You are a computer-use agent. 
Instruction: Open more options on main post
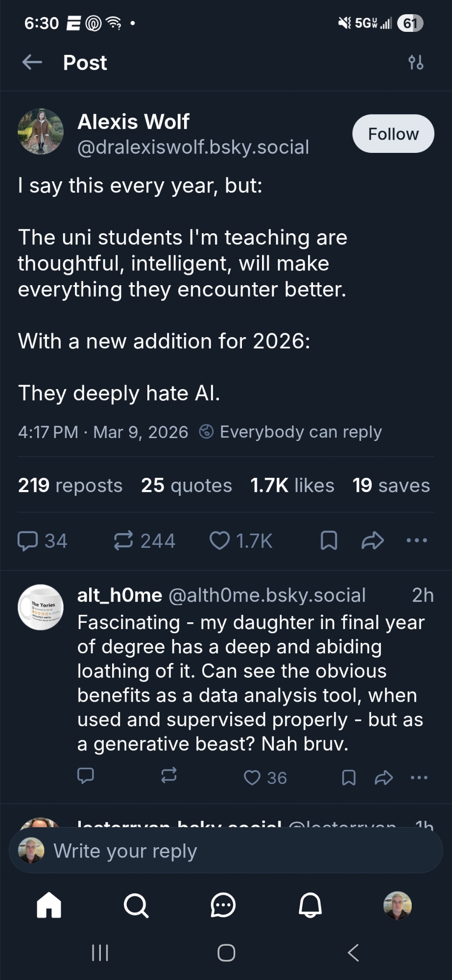click(x=417, y=540)
